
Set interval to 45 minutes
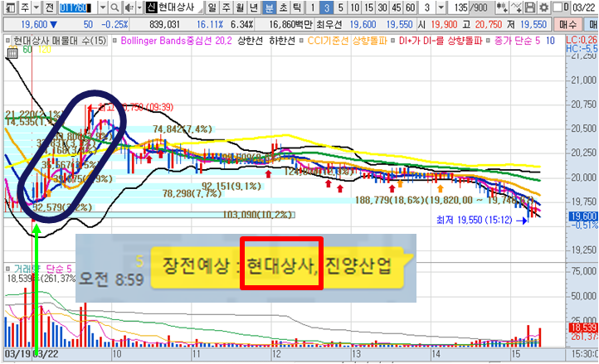click(397, 7)
